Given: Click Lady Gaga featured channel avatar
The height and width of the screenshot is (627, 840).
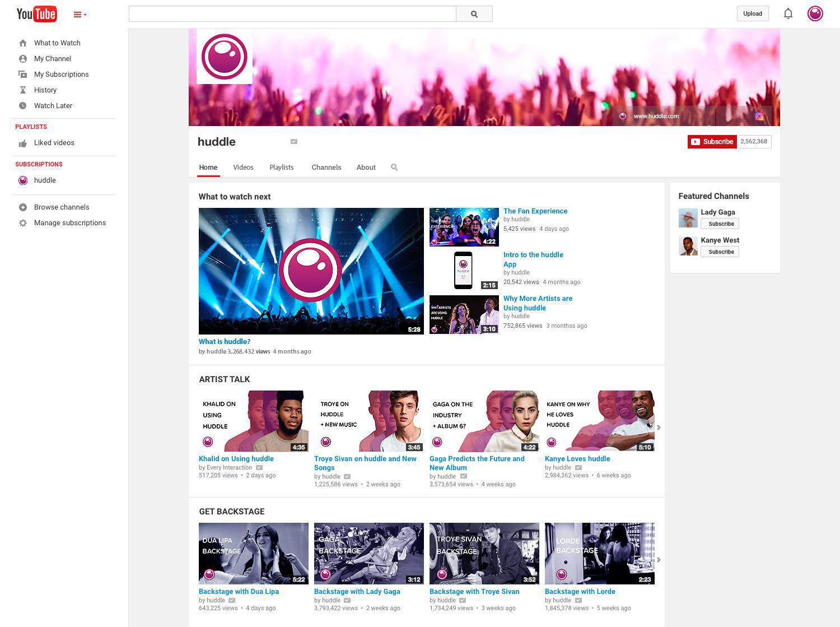Looking at the screenshot, I should click(688, 218).
